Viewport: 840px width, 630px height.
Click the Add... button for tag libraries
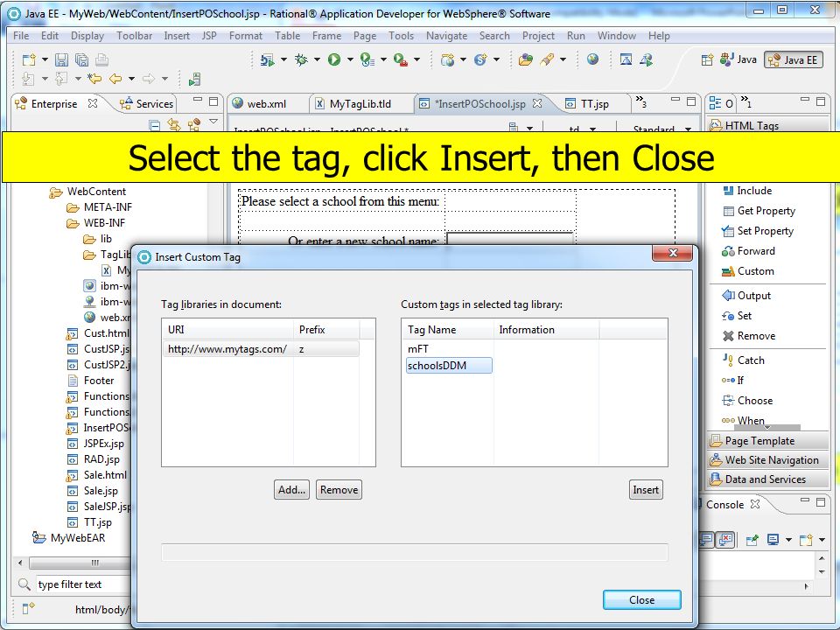coord(291,490)
